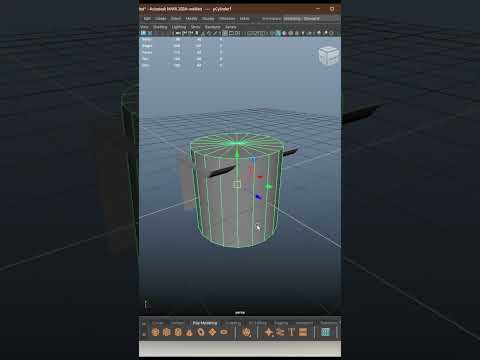Create a polygon cube from the shelf

pos(167,332)
